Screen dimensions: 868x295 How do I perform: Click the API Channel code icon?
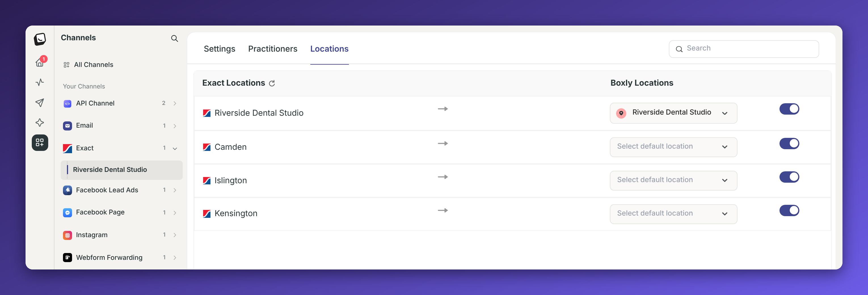[x=68, y=103]
